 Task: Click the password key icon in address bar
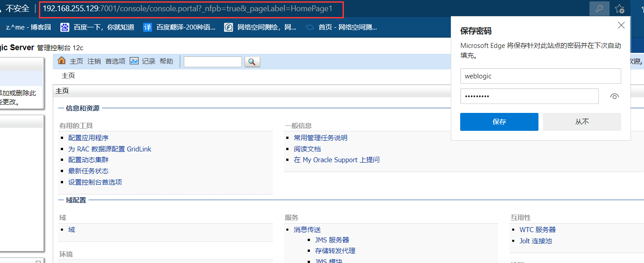[600, 8]
